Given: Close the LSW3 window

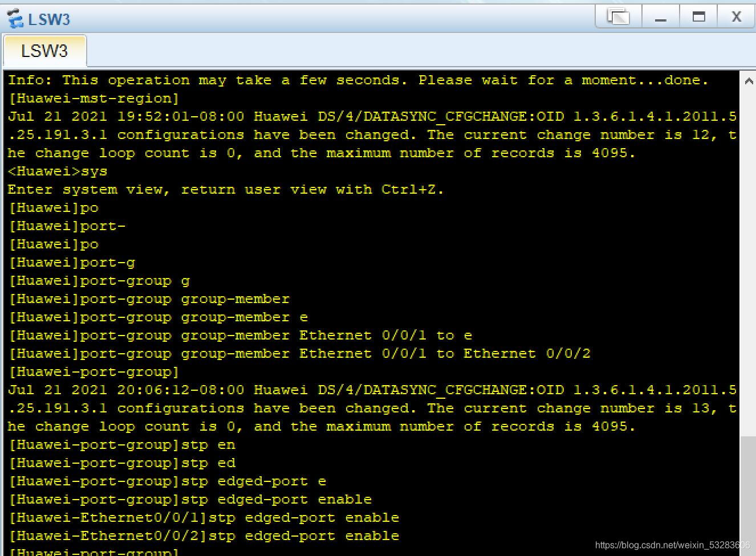Looking at the screenshot, I should (736, 17).
